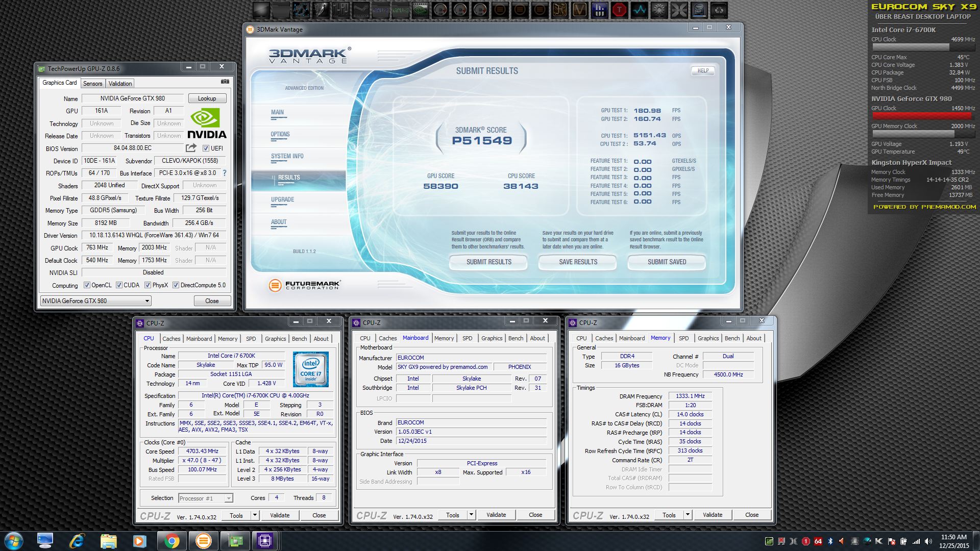Viewport: 980px width, 551px height.
Task: Open the recycle bin dock icon
Action: point(719,10)
